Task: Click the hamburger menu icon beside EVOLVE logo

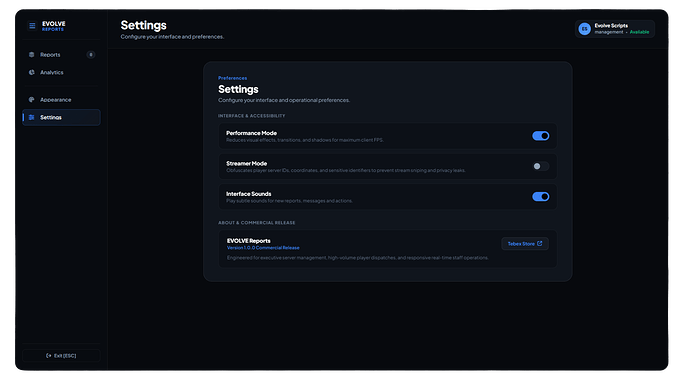Action: click(x=32, y=26)
